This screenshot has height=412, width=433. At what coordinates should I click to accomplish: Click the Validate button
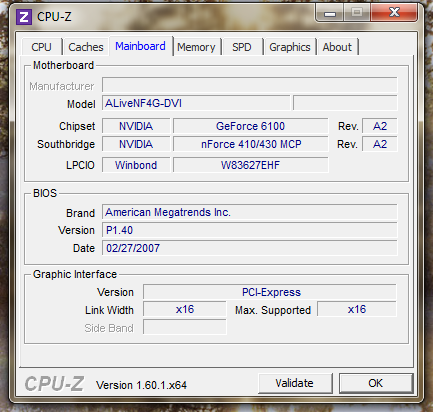295,383
